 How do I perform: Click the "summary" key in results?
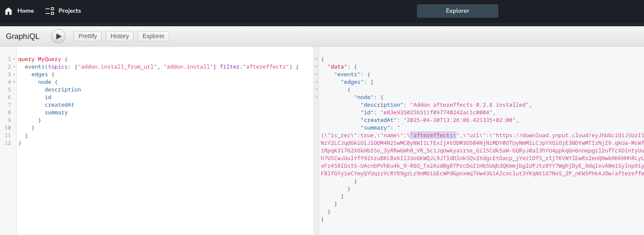376,128
